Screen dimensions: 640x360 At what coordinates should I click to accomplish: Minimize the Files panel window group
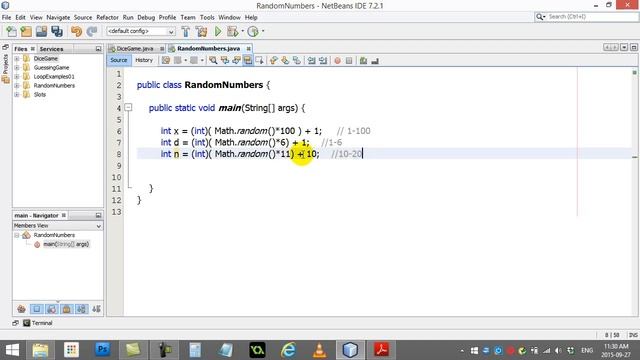(98, 49)
